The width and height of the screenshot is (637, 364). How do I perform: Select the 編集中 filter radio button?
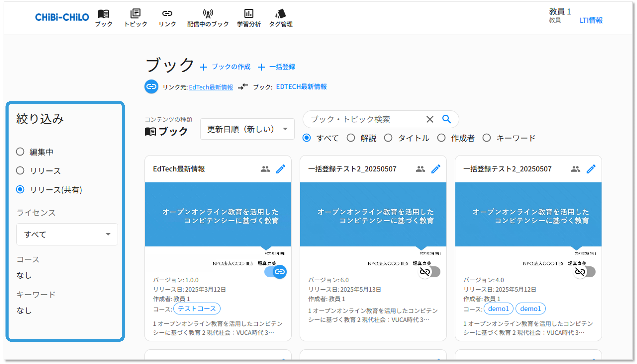(20, 152)
